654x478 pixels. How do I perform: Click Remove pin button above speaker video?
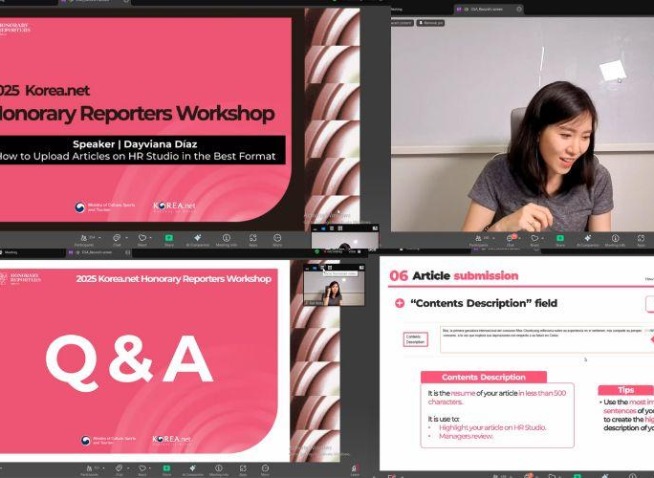(x=431, y=23)
